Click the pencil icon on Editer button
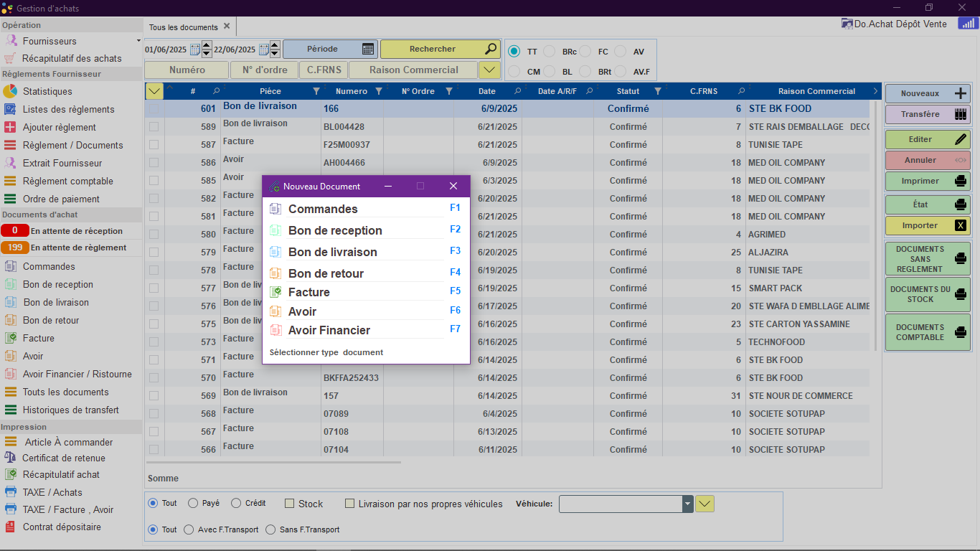 pyautogui.click(x=961, y=139)
